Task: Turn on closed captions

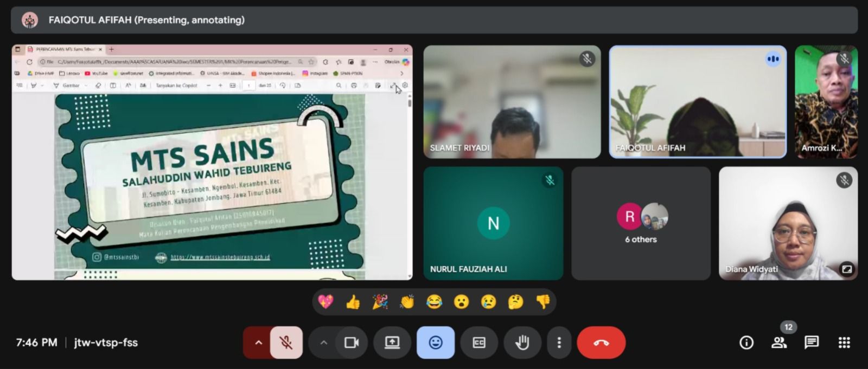Action: pos(478,342)
